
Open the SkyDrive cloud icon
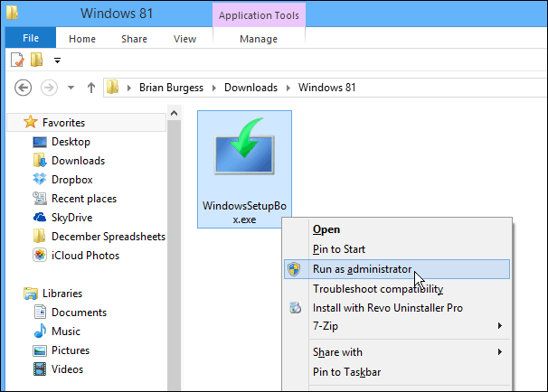(40, 217)
